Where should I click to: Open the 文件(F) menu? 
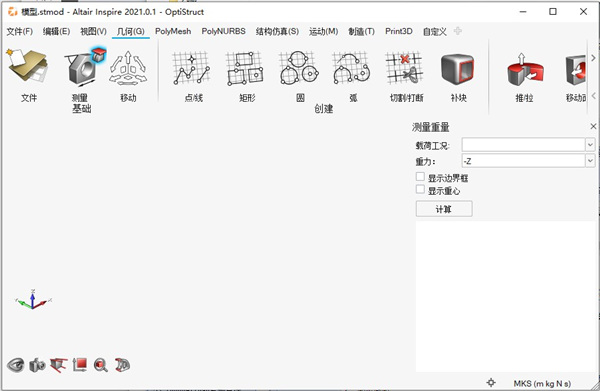click(20, 31)
